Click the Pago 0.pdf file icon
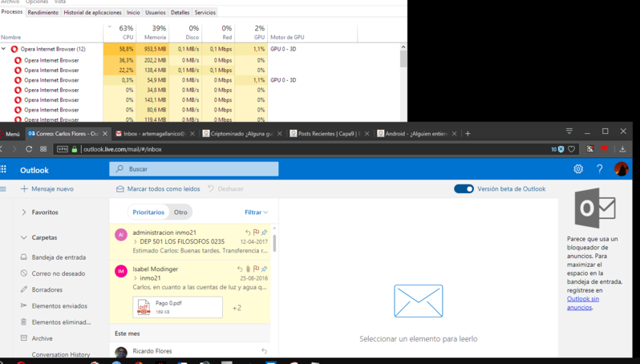Image resolution: width=640 pixels, height=364 pixels. 144,307
